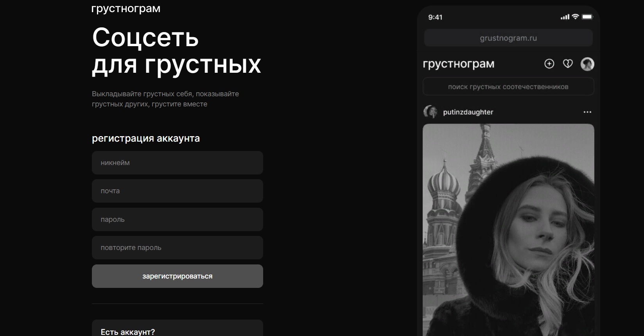Click the грустнограм title inside phone mockup
Screen dimensions: 644x336
459,64
